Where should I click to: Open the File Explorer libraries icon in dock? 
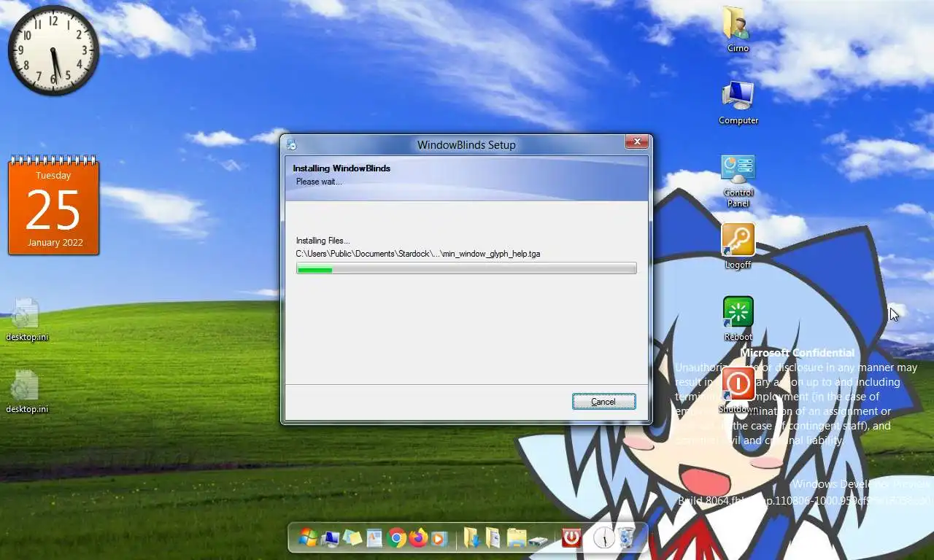point(517,538)
